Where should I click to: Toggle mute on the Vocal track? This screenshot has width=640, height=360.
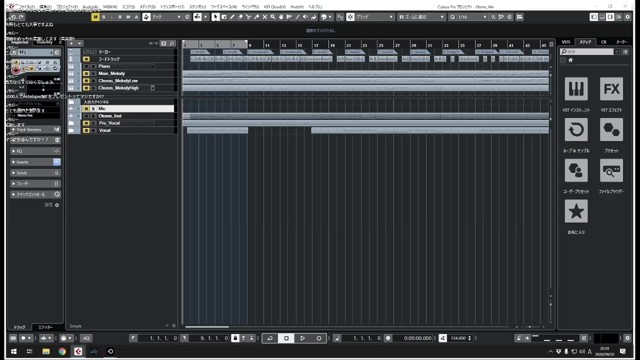pos(86,130)
